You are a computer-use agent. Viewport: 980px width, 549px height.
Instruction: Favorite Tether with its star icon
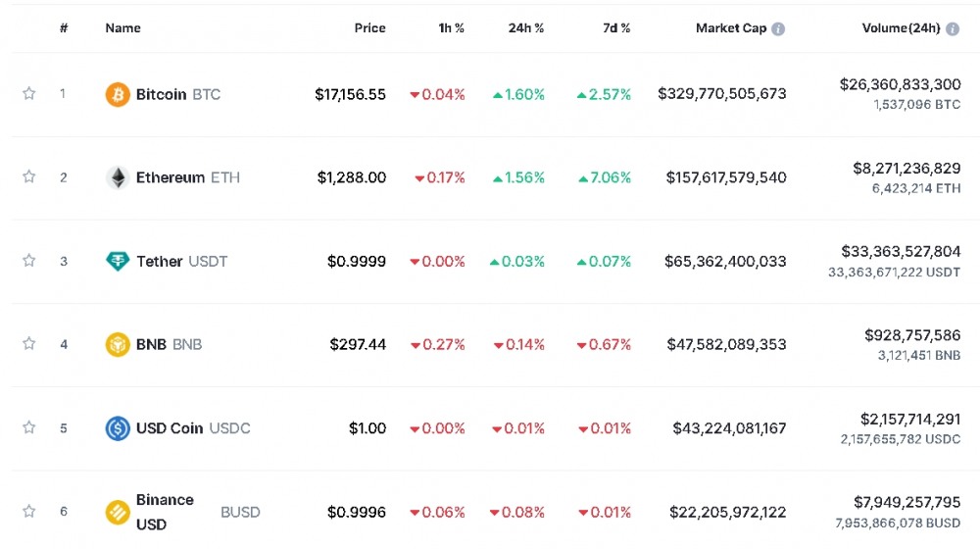click(x=29, y=261)
